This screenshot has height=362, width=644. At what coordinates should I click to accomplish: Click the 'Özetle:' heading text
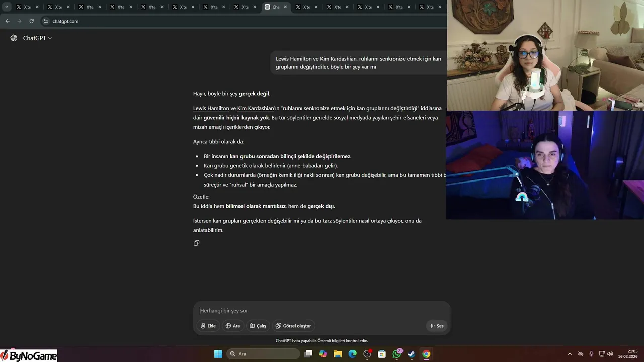coord(201,197)
